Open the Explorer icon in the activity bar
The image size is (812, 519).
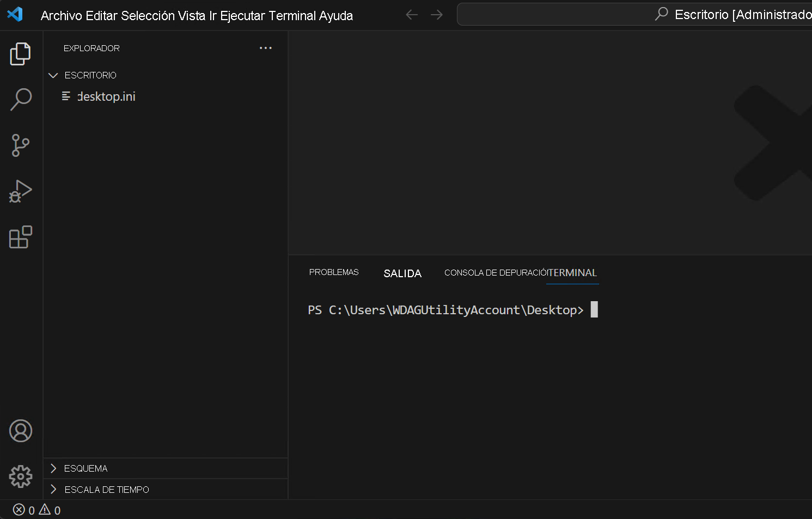(20, 53)
